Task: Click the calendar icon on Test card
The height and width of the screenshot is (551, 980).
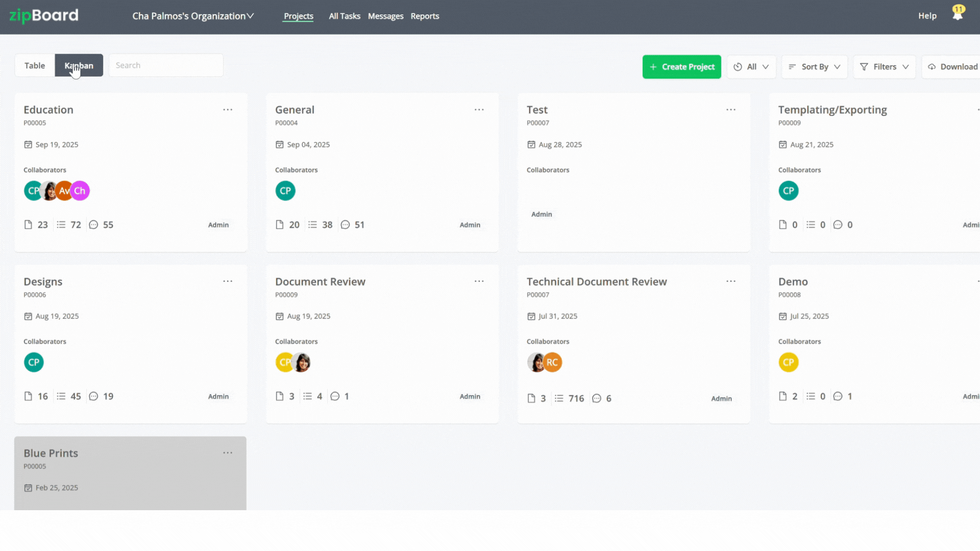Action: [531, 144]
